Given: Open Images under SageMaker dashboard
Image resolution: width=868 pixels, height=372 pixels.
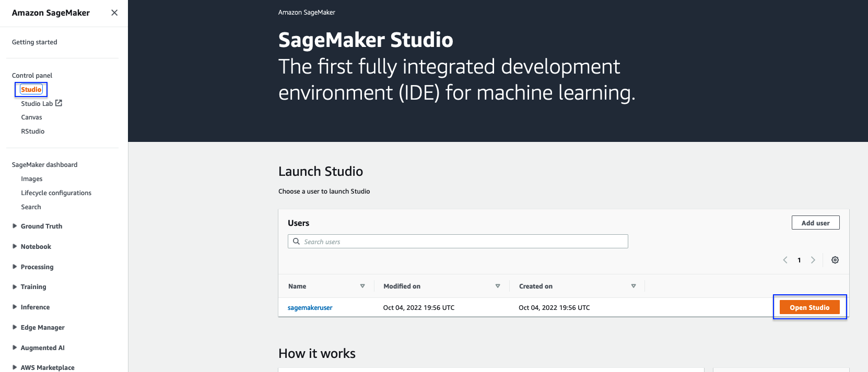Looking at the screenshot, I should point(32,179).
